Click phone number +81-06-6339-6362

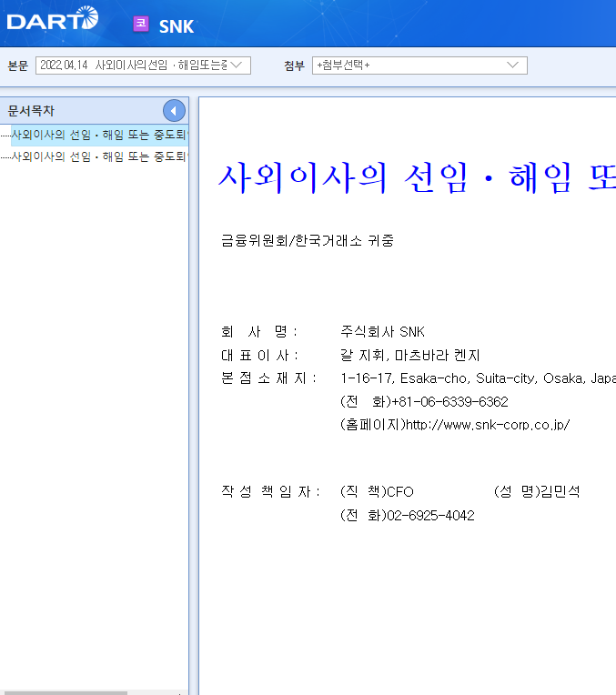(449, 402)
